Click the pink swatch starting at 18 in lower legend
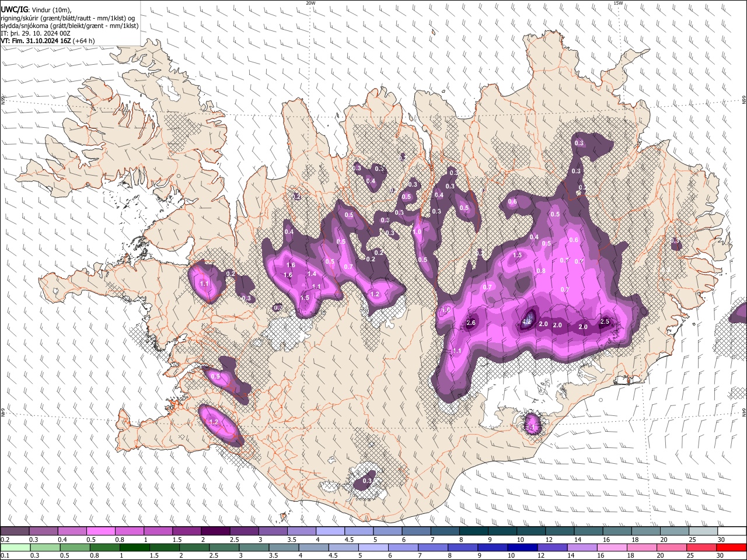Viewport: 747px width, 560px height. click(x=642, y=547)
